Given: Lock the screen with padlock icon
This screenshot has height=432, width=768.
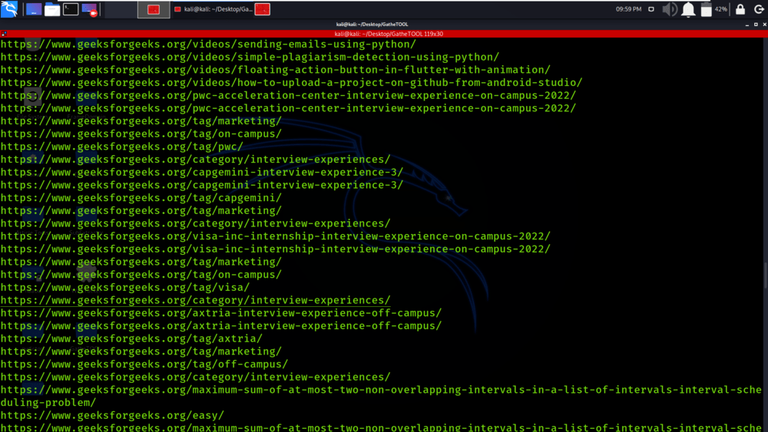Looking at the screenshot, I should (x=740, y=9).
